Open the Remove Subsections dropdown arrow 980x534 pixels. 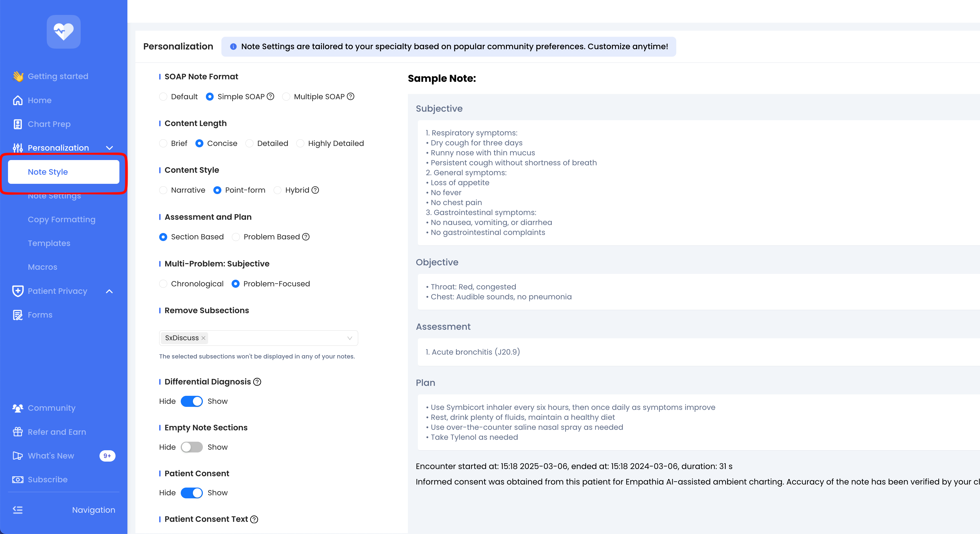point(350,338)
